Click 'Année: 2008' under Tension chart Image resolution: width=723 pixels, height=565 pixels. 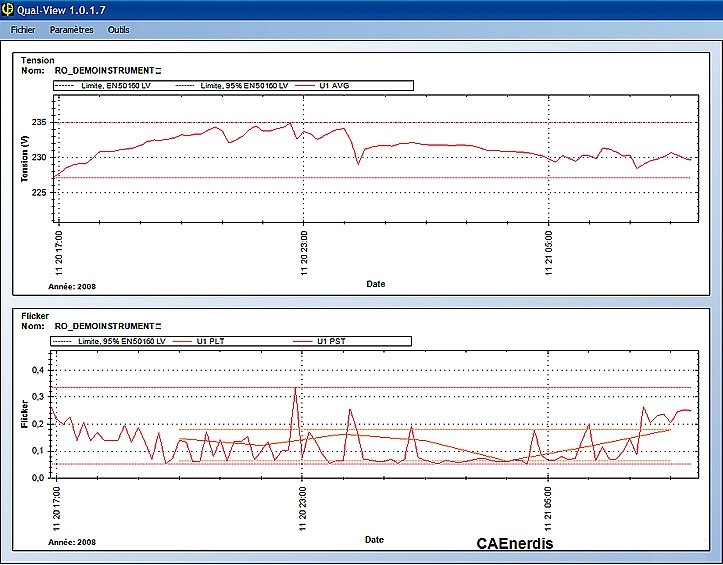pos(72,287)
